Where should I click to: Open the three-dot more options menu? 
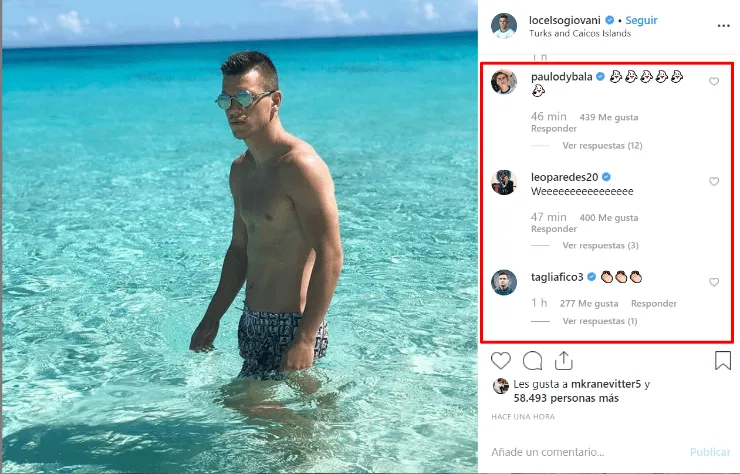tap(723, 26)
